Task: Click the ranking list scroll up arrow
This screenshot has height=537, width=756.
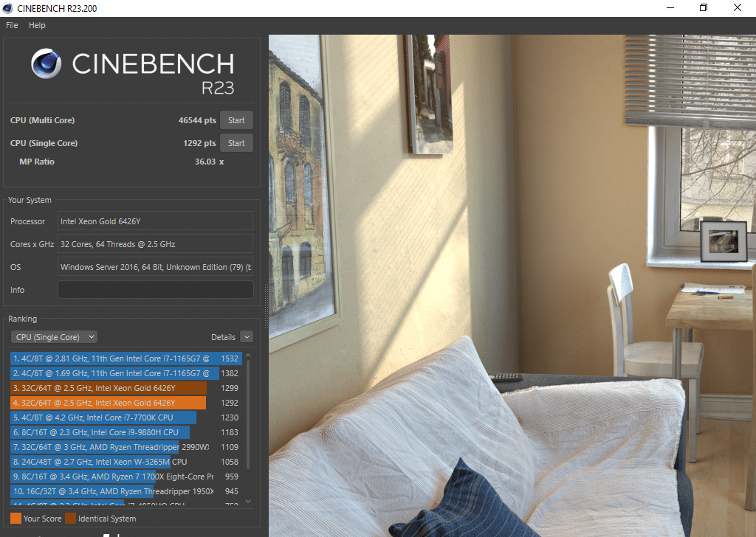Action: pyautogui.click(x=248, y=356)
